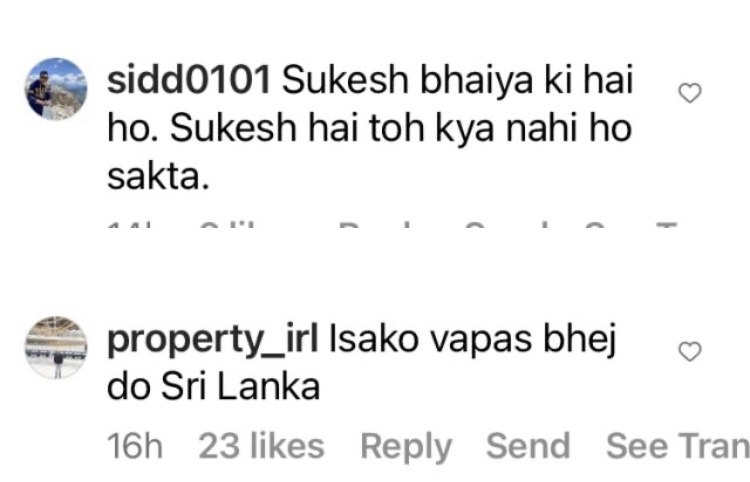Click Reply under property_irl's comment
Screen dimensions: 750x482
(406, 446)
